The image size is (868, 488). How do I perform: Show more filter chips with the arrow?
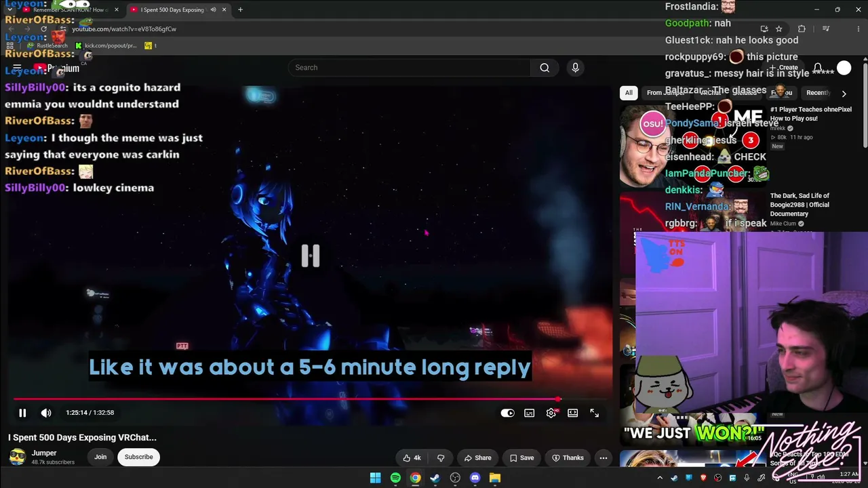844,94
